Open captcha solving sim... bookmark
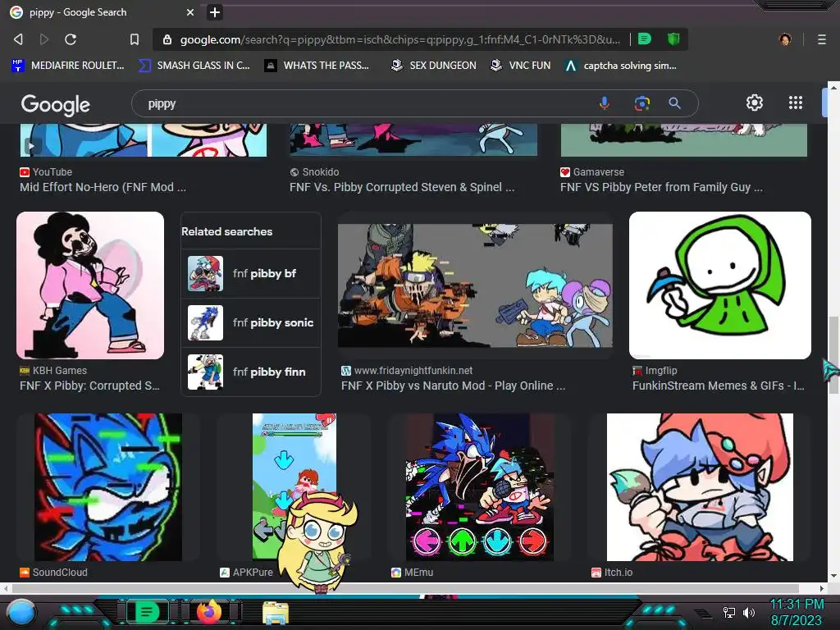Image resolution: width=840 pixels, height=630 pixels. point(620,66)
